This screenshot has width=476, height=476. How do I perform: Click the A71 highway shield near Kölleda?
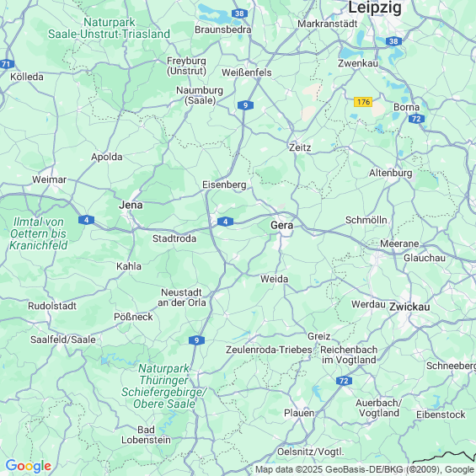7,64
